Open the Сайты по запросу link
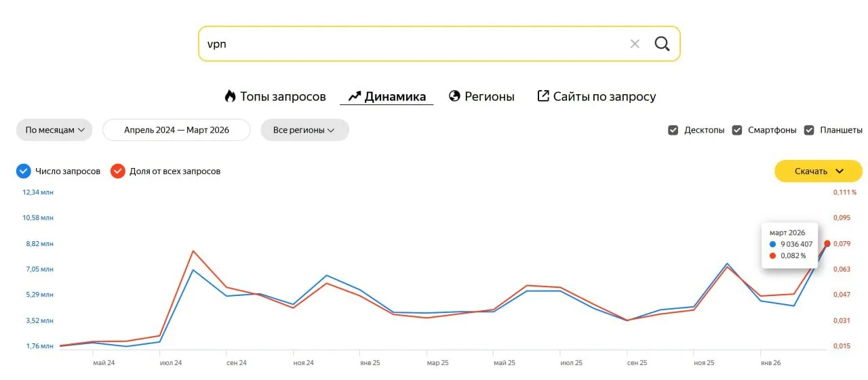The image size is (868, 380). (x=604, y=97)
